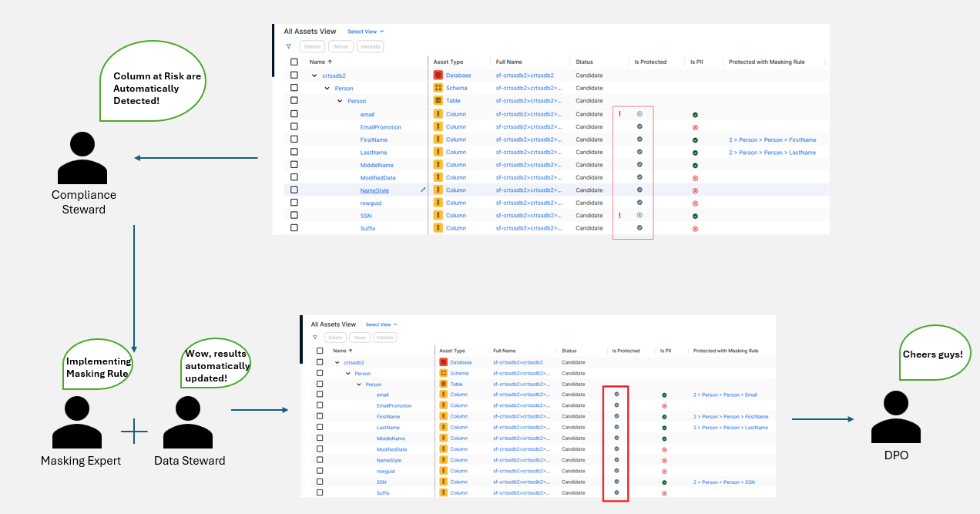Screen dimensions: 980x514
Task: Toggle the select-all checkbox in the header row
Action: point(294,62)
